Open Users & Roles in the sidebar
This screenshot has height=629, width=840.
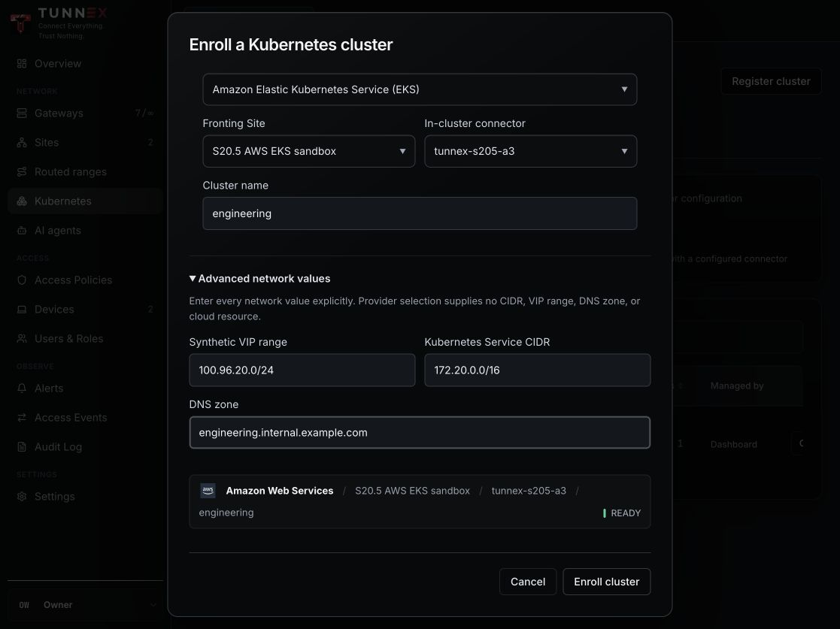pos(85,339)
